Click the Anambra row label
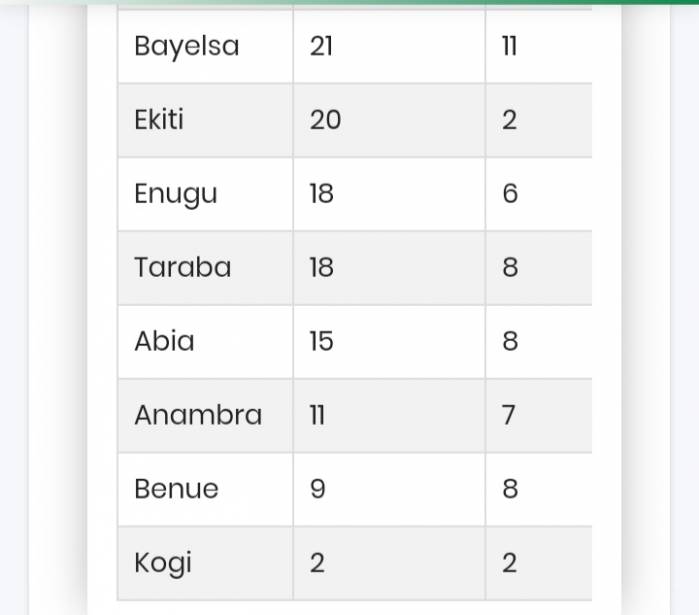Screen dimensions: 699x615 (198, 415)
